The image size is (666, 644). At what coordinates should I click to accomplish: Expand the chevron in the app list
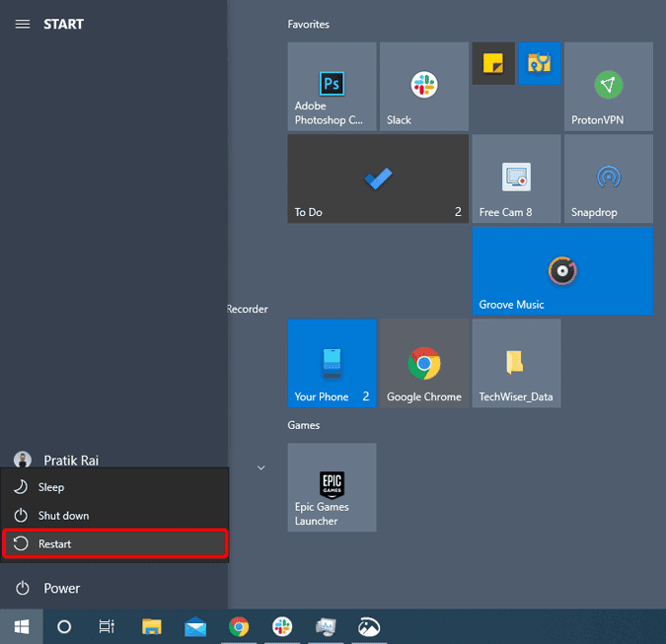click(261, 467)
